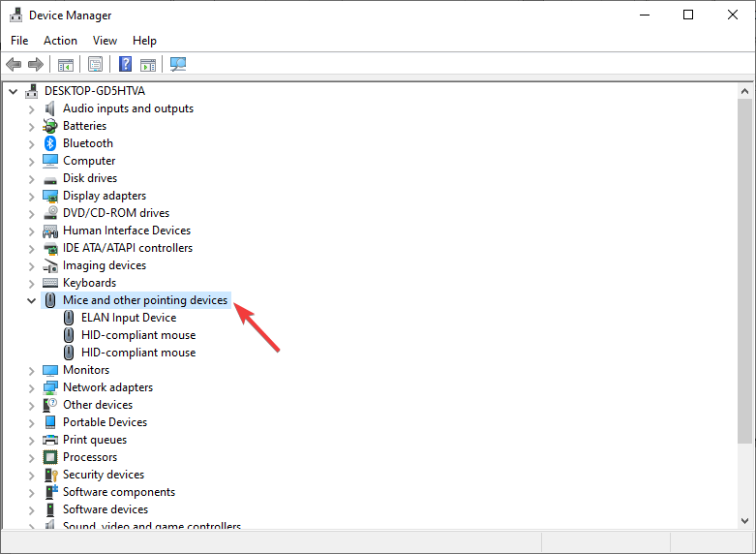Click the Processors chip icon
Screen dimensions: 756x554
click(x=50, y=457)
